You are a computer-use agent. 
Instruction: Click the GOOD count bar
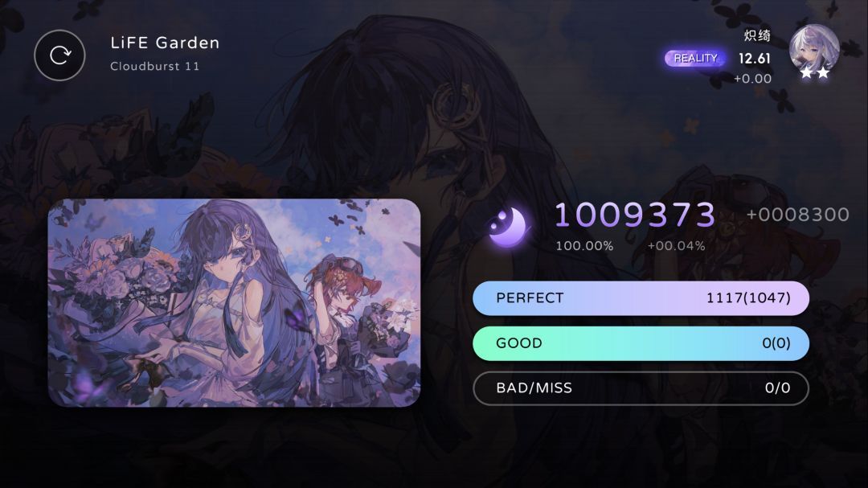point(641,343)
